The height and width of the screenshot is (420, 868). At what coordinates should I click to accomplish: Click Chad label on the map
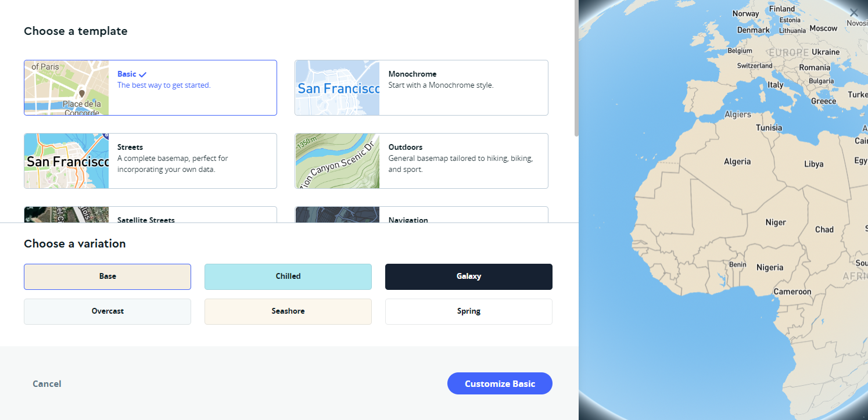coord(824,229)
